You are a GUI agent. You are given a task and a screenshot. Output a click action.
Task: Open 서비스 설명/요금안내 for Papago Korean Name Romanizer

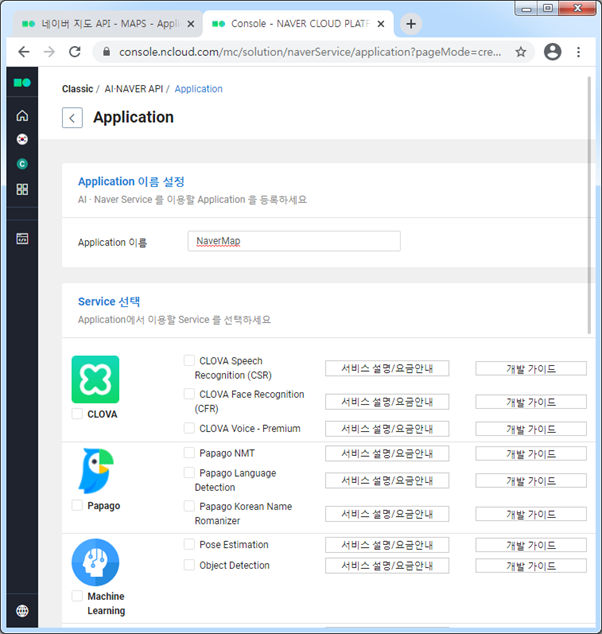[x=387, y=514]
